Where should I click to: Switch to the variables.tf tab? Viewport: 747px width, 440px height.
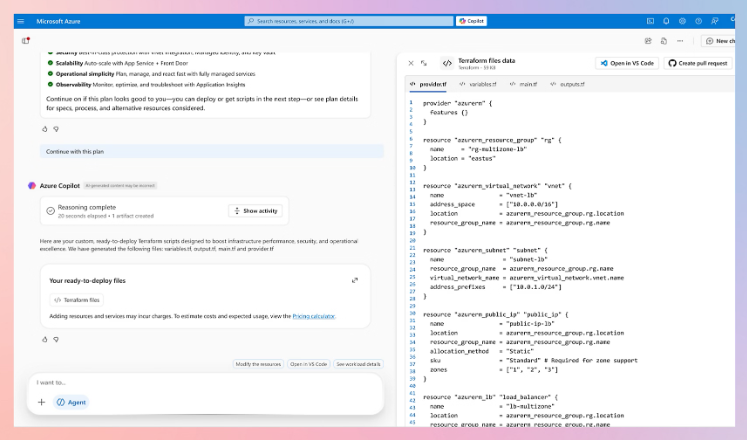[x=478, y=84]
